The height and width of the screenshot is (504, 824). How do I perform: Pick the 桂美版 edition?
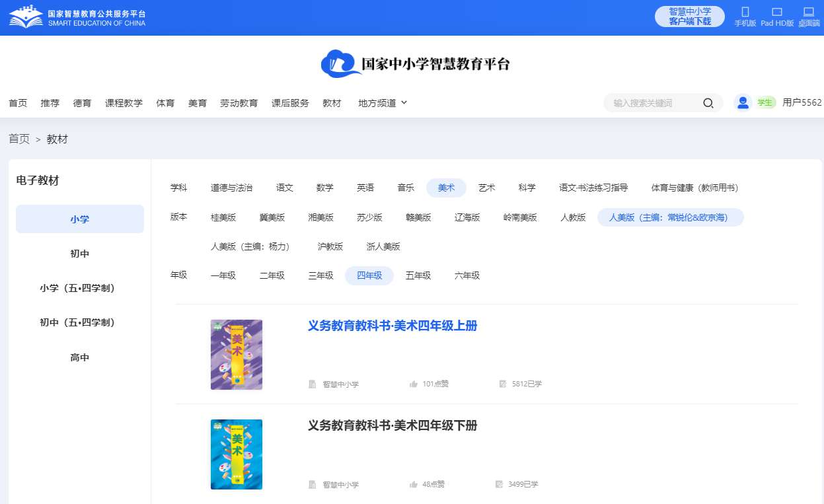point(223,217)
